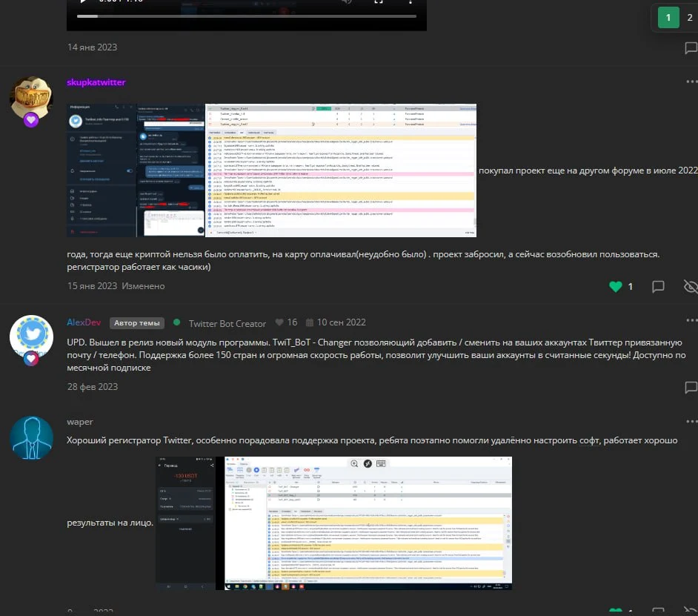Click the Автор темы badge

[x=136, y=323]
